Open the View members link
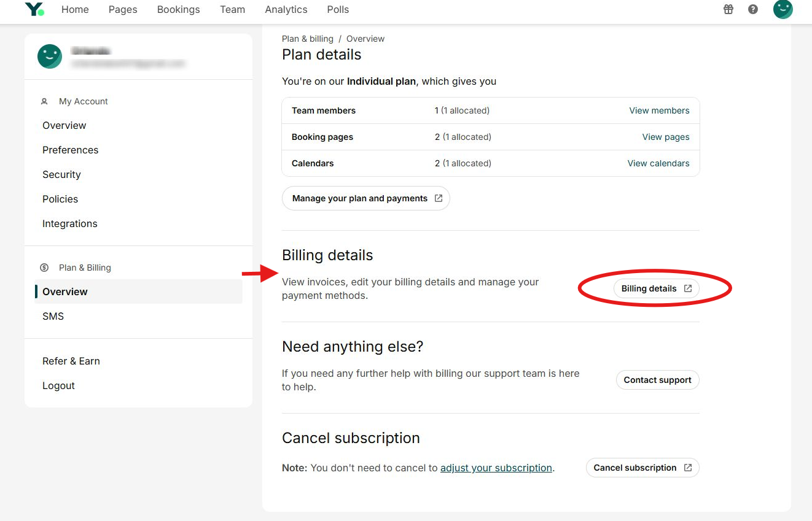Screen dimensions: 812x521 [659, 110]
